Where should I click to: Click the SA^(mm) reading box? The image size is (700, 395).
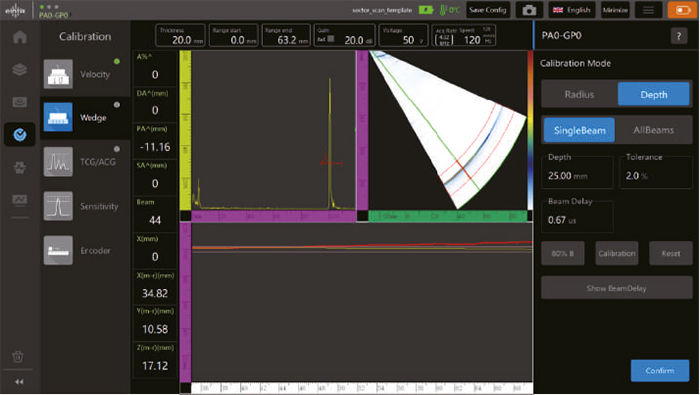[154, 178]
